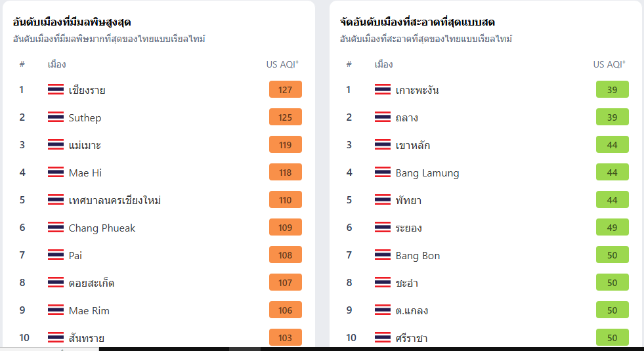The height and width of the screenshot is (351, 644).
Task: Open the Bang Bon city link
Action: pyautogui.click(x=418, y=256)
